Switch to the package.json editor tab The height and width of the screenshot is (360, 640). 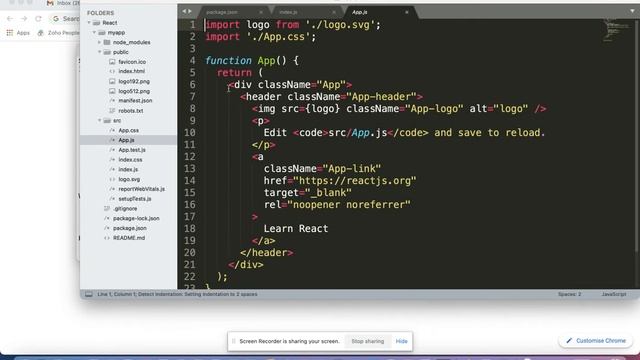tap(222, 12)
